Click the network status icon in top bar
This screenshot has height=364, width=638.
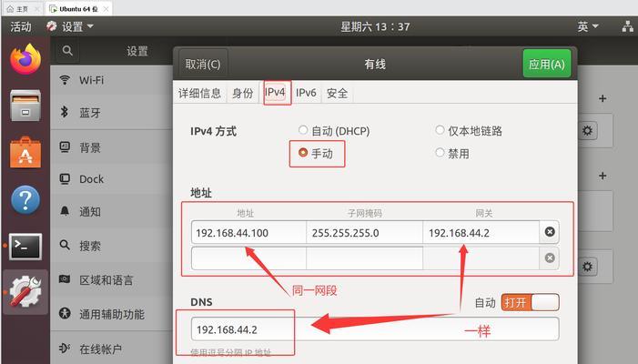point(627,26)
